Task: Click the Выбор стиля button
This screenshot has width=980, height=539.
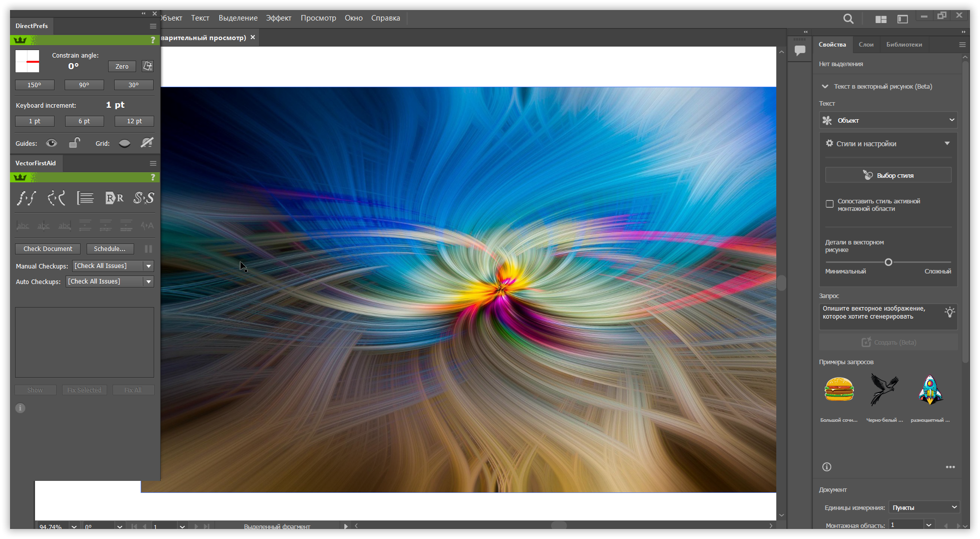Action: 888,175
